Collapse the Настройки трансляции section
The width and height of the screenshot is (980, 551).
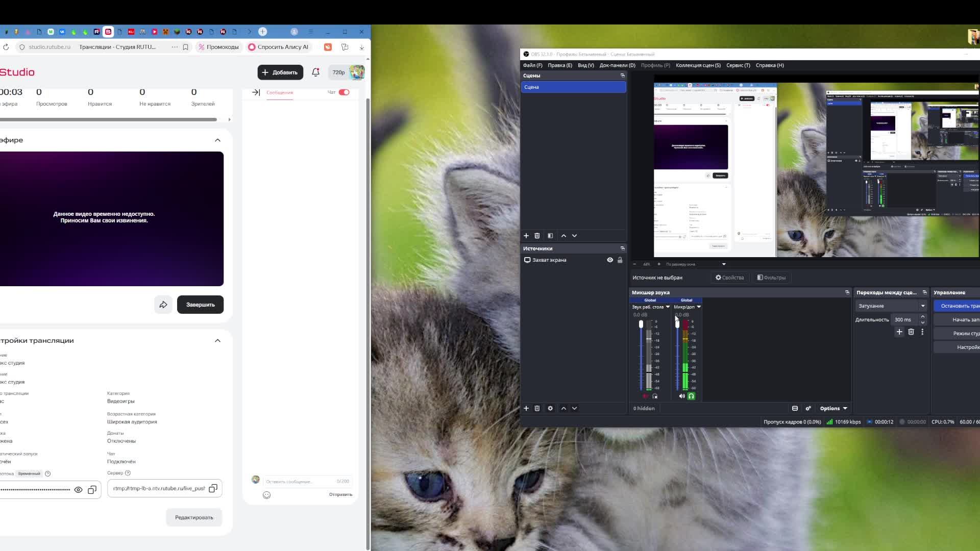(x=218, y=341)
